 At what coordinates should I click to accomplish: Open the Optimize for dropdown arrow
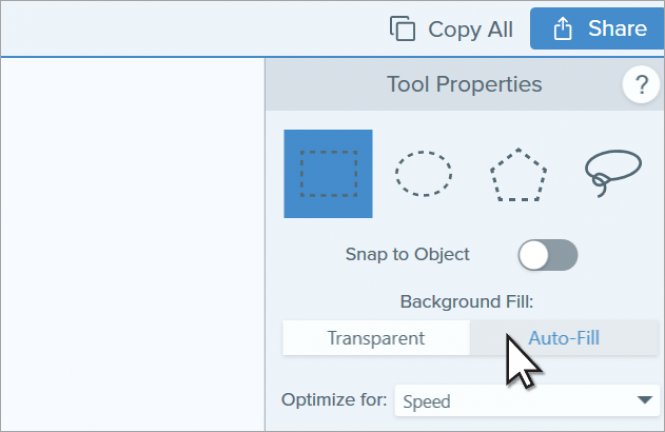[x=645, y=400]
